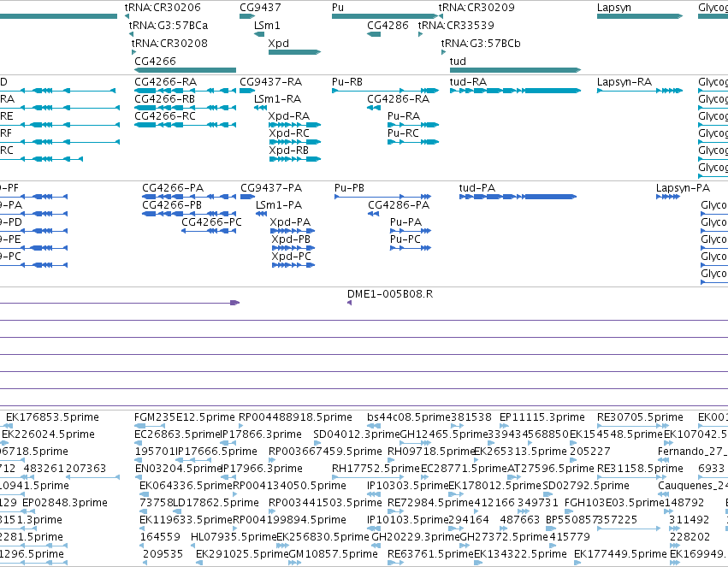This screenshot has width=728, height=567.
Task: Select the tRNA:CR33539 label
Action: [x=456, y=26]
